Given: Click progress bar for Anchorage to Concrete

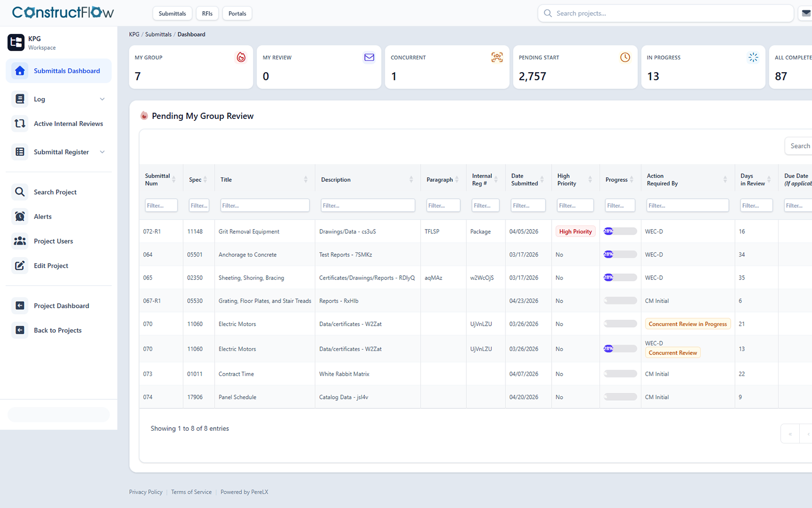Looking at the screenshot, I should (620, 255).
